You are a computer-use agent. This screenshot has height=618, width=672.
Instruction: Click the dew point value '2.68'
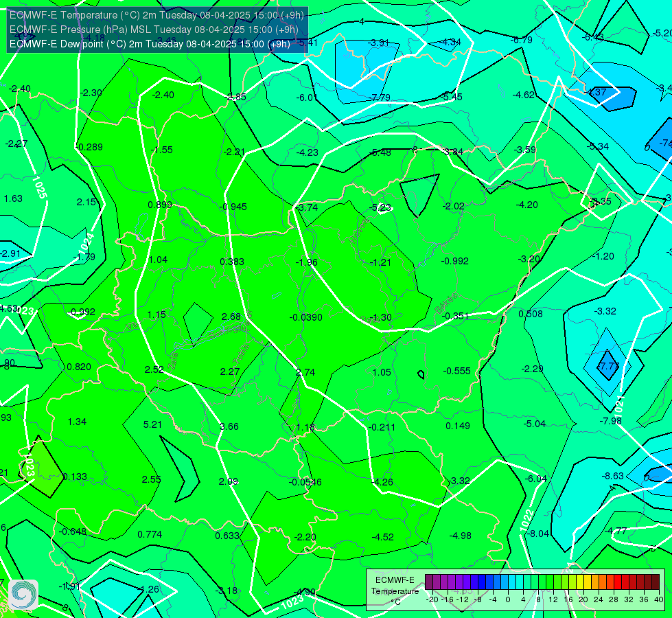(231, 317)
